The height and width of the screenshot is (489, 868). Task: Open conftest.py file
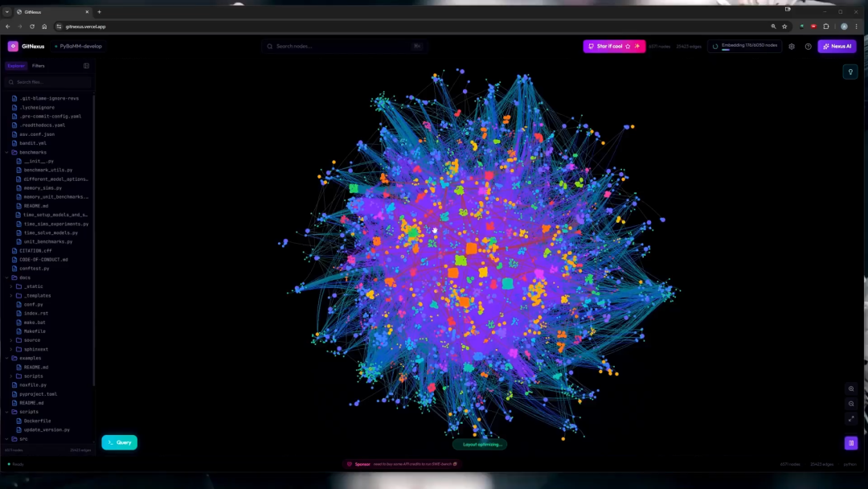[34, 269]
